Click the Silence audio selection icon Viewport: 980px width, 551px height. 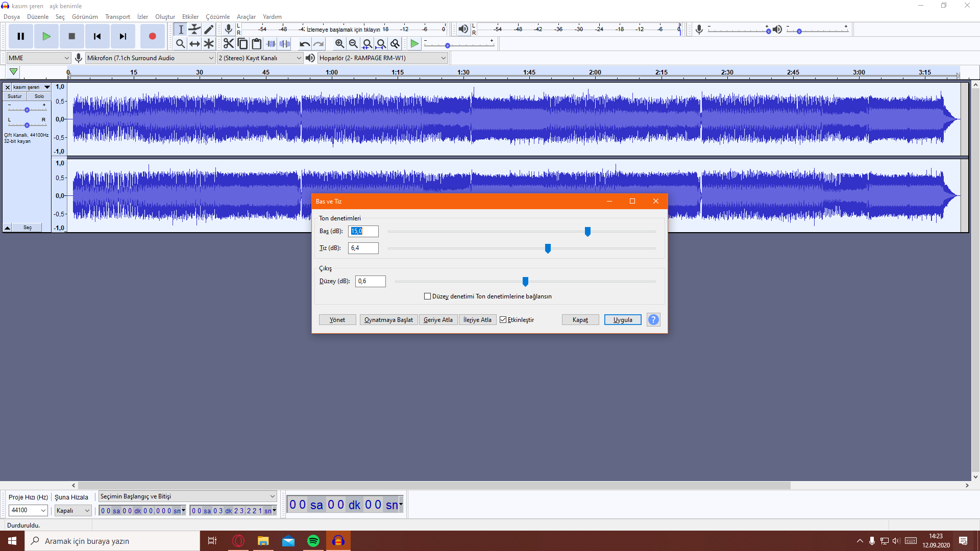[x=285, y=44]
